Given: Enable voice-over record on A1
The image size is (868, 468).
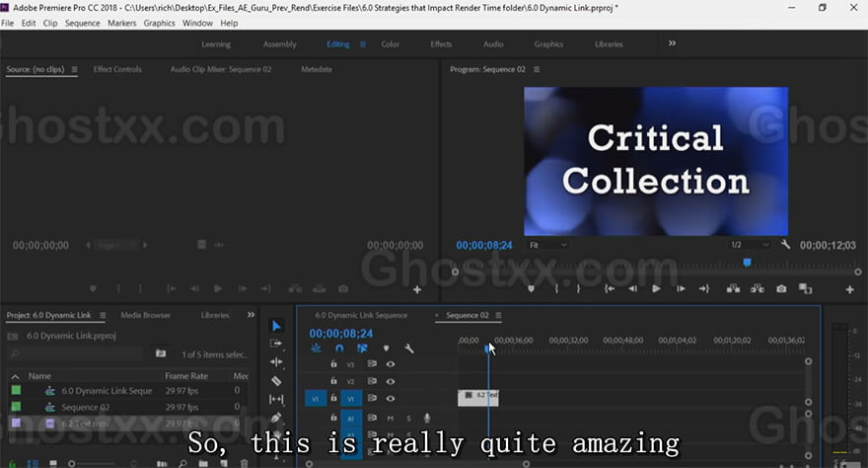Looking at the screenshot, I should tap(427, 418).
